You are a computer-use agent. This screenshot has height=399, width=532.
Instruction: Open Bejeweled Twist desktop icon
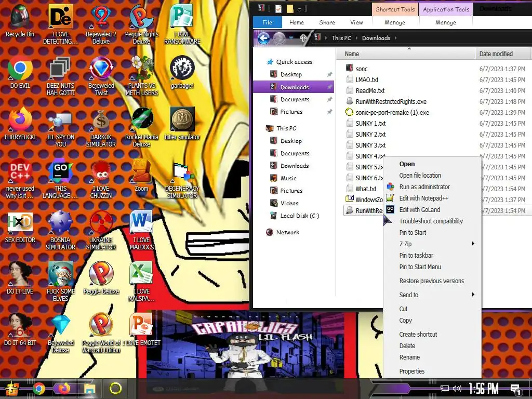pyautogui.click(x=101, y=75)
